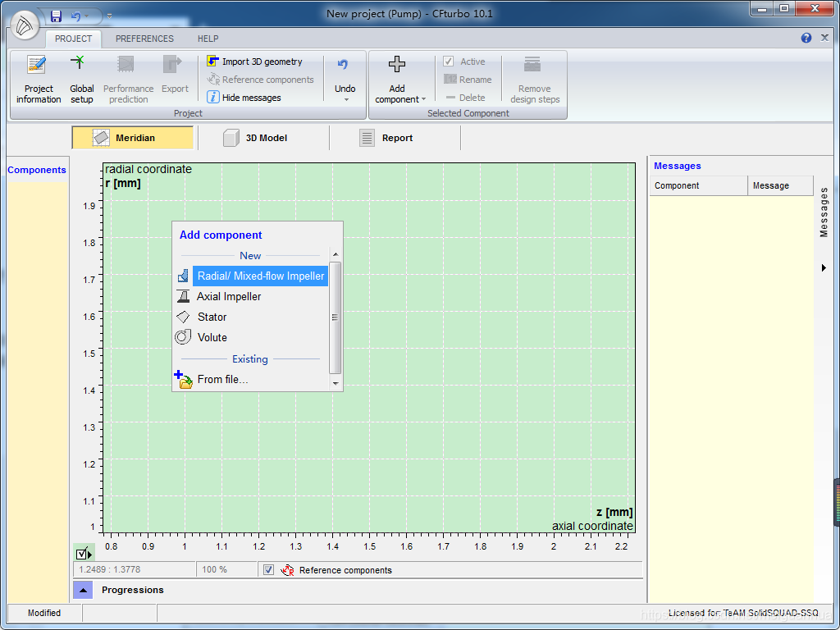Image resolution: width=840 pixels, height=630 pixels.
Task: Click the coordinates readout 1.2489 : 1.3778
Action: click(134, 569)
